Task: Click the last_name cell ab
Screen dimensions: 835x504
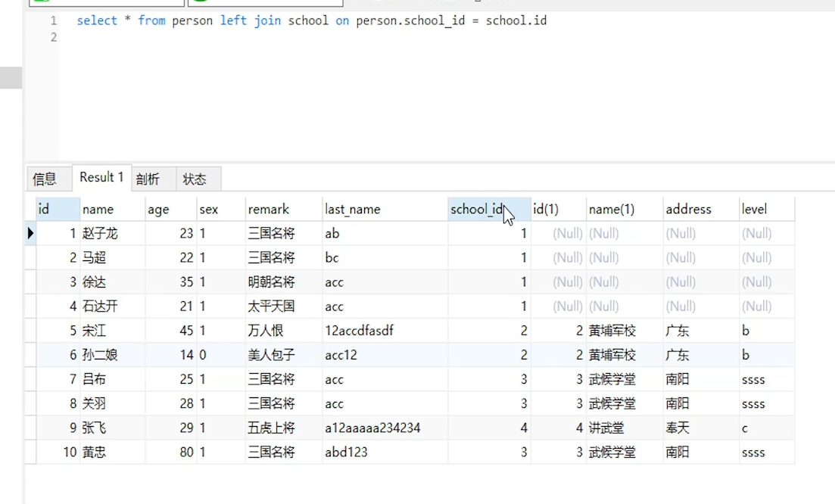Action: 385,233
